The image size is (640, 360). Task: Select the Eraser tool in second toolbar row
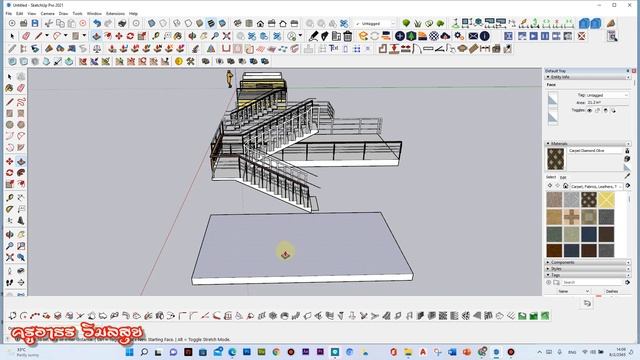[26, 36]
